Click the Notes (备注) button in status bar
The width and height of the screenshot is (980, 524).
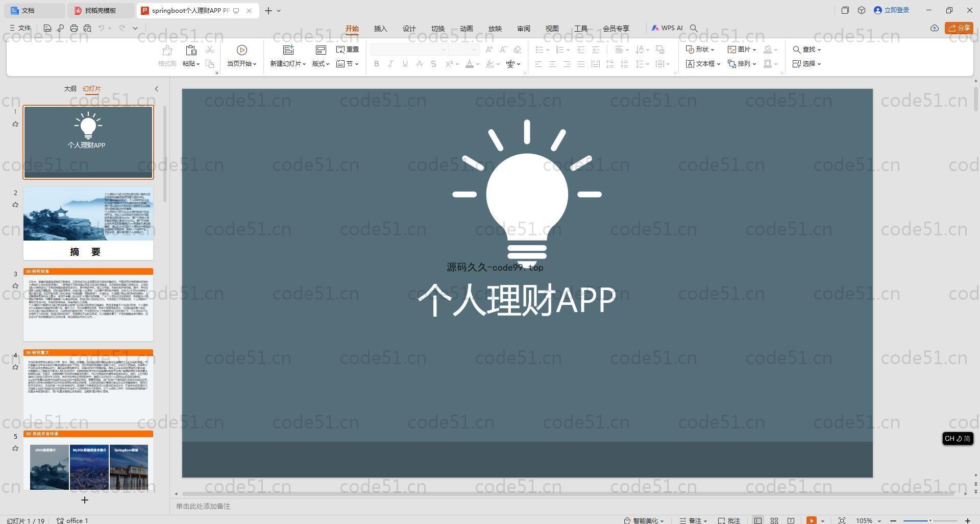[x=693, y=520]
